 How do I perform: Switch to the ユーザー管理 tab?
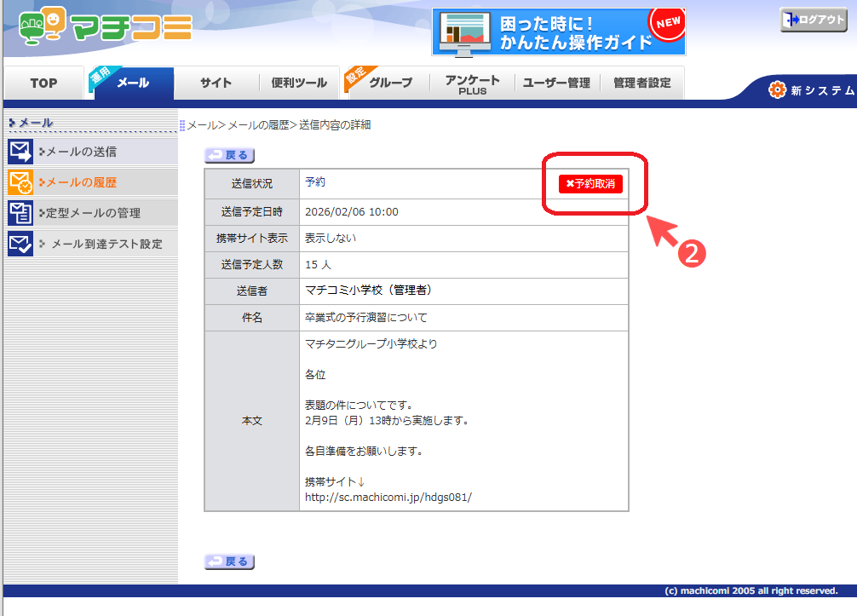[555, 83]
